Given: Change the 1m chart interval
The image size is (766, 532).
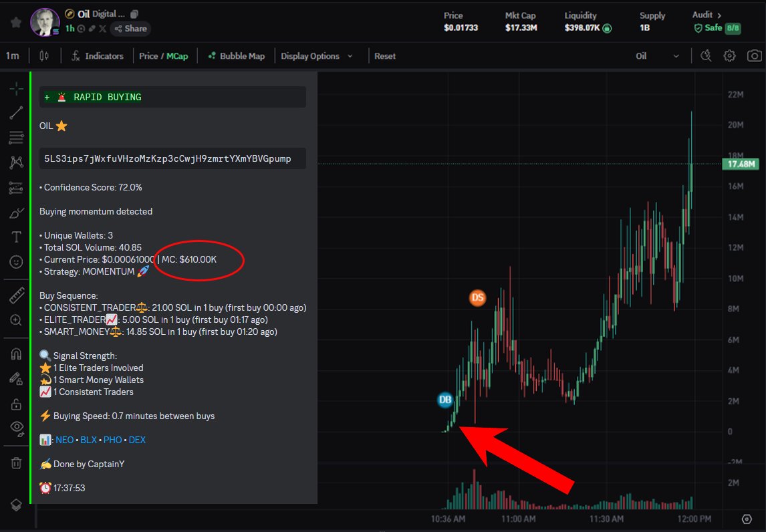Looking at the screenshot, I should [13, 56].
